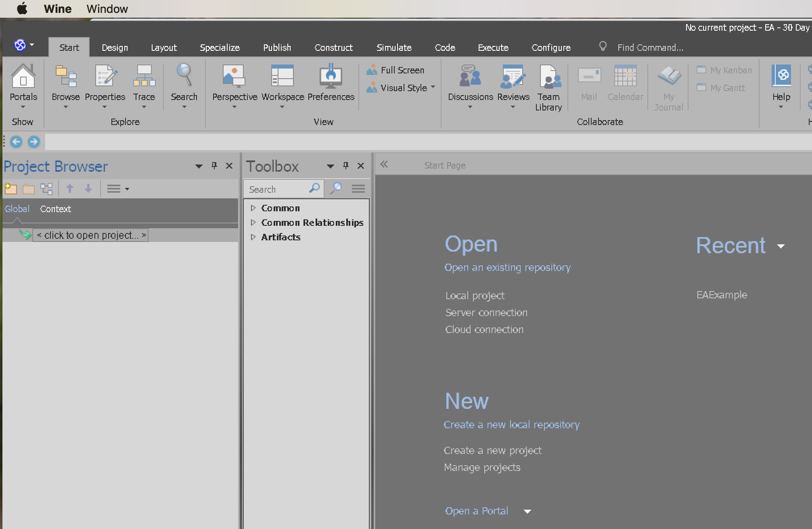The height and width of the screenshot is (529, 812).
Task: Open the Reviews ribbon icon
Action: pos(513,85)
